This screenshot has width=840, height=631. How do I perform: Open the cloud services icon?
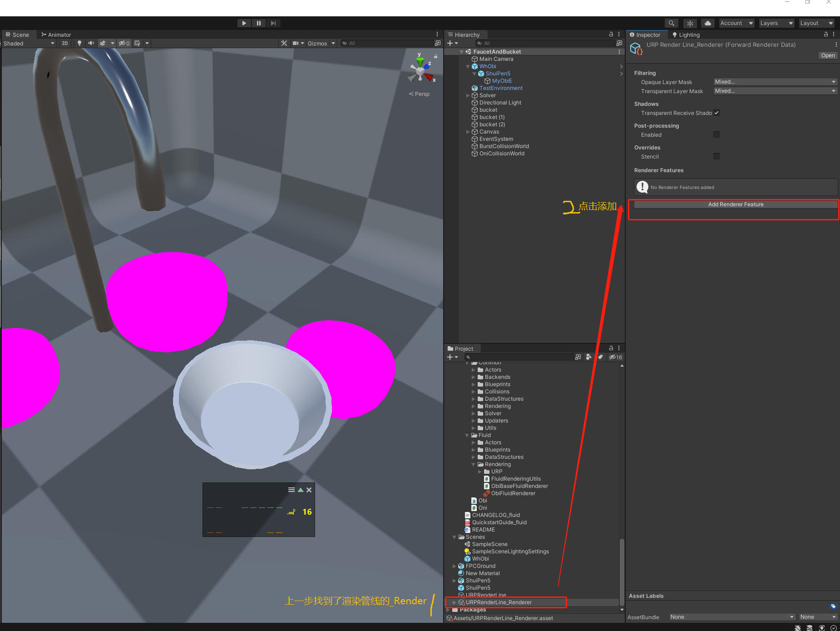point(707,23)
